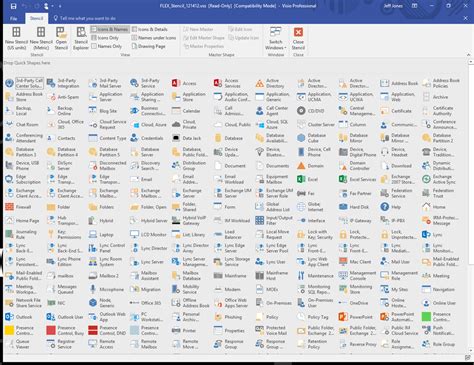The height and width of the screenshot is (365, 474).
Task: Select the Lync Phone Edition shape
Action: click(64, 262)
